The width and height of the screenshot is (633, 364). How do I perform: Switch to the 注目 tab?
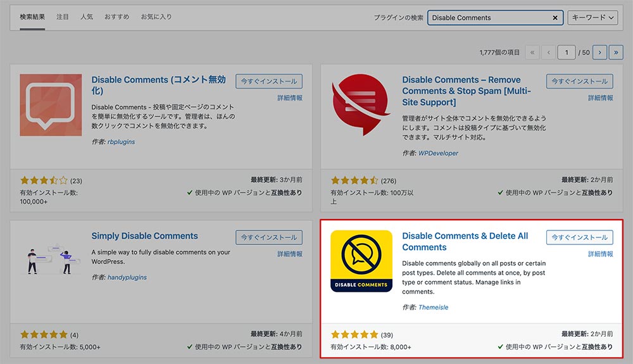pos(63,16)
